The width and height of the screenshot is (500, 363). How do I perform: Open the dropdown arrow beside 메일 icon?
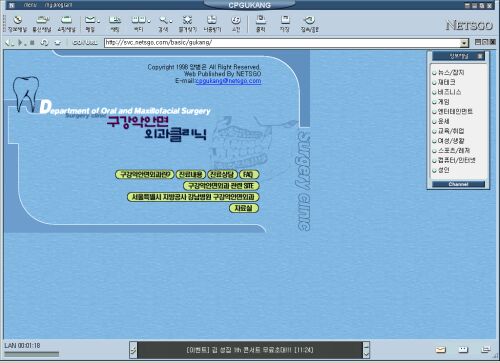[98, 21]
